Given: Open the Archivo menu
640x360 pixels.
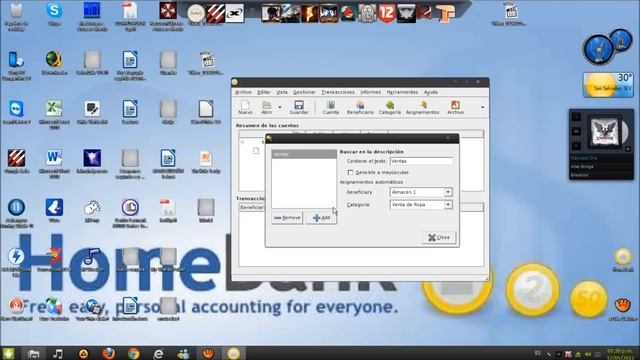Looking at the screenshot, I should pos(243,92).
